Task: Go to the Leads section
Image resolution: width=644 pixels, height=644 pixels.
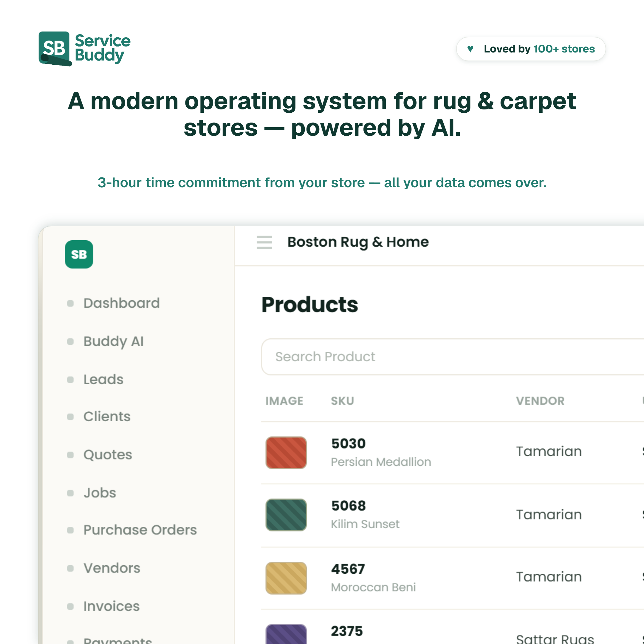Action: pyautogui.click(x=103, y=380)
